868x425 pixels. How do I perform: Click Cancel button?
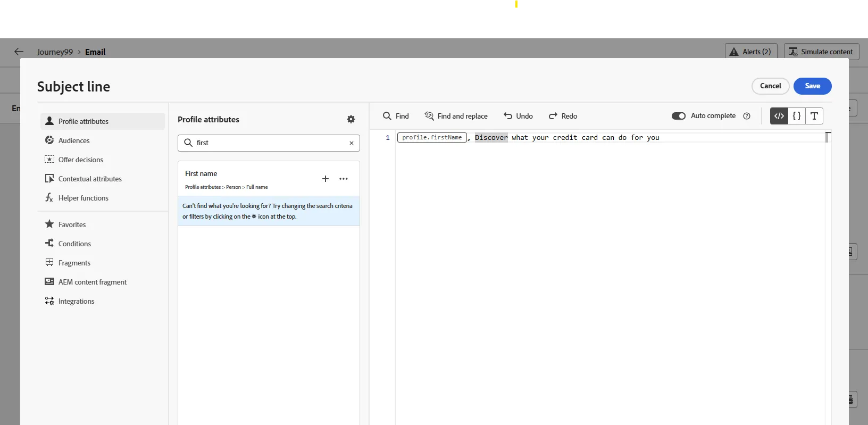[770, 86]
